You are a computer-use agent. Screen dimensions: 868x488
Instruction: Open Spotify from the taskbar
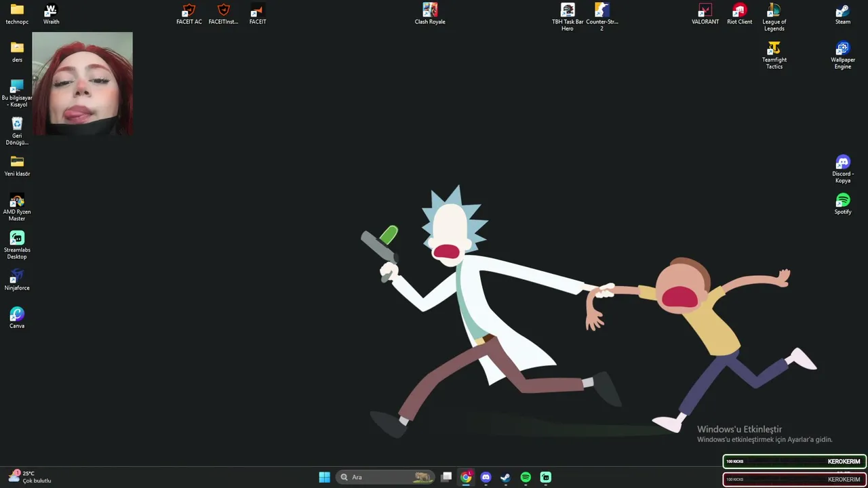coord(526,477)
